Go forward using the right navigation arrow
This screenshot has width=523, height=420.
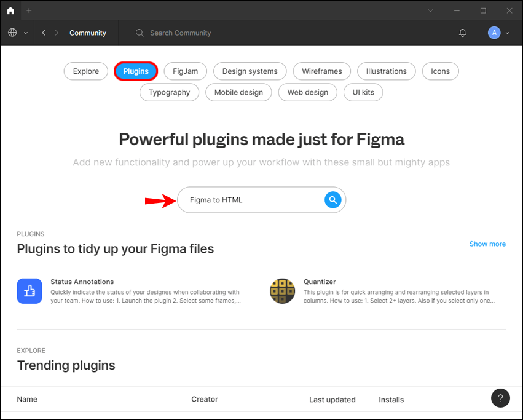click(x=57, y=33)
